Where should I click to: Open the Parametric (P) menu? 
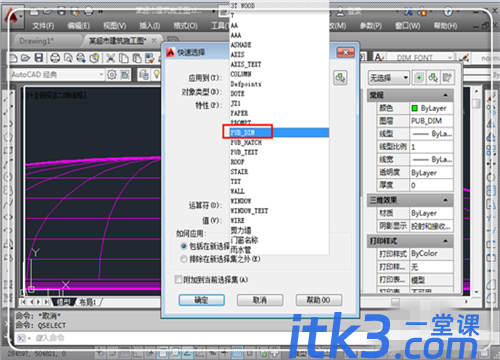point(371,26)
